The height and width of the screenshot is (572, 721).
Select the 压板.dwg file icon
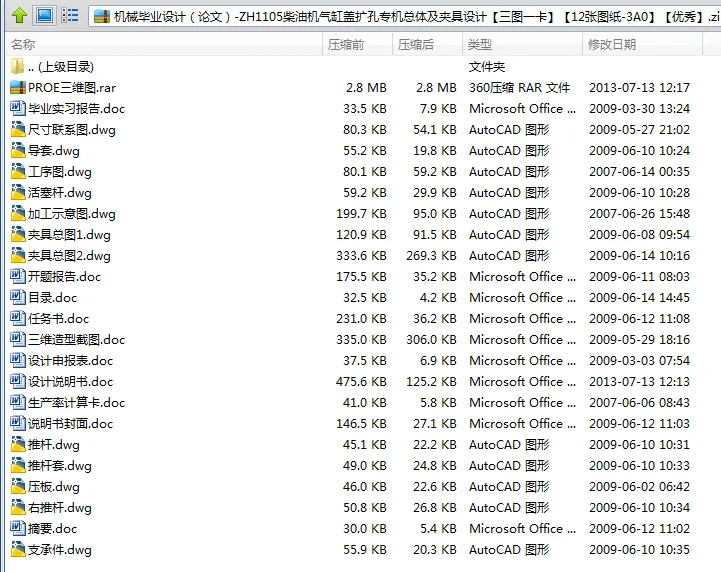18,486
